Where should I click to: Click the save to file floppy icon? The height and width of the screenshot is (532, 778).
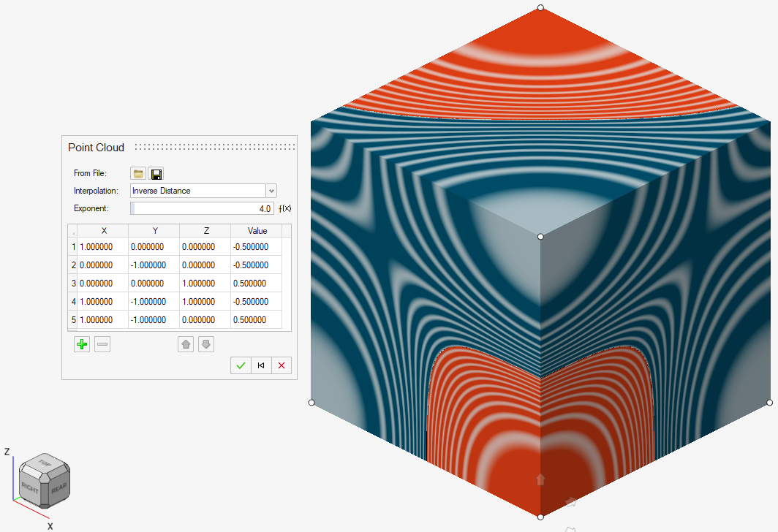click(156, 173)
